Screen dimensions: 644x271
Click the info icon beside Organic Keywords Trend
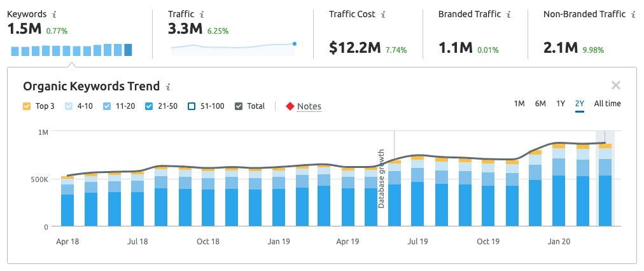coord(168,87)
